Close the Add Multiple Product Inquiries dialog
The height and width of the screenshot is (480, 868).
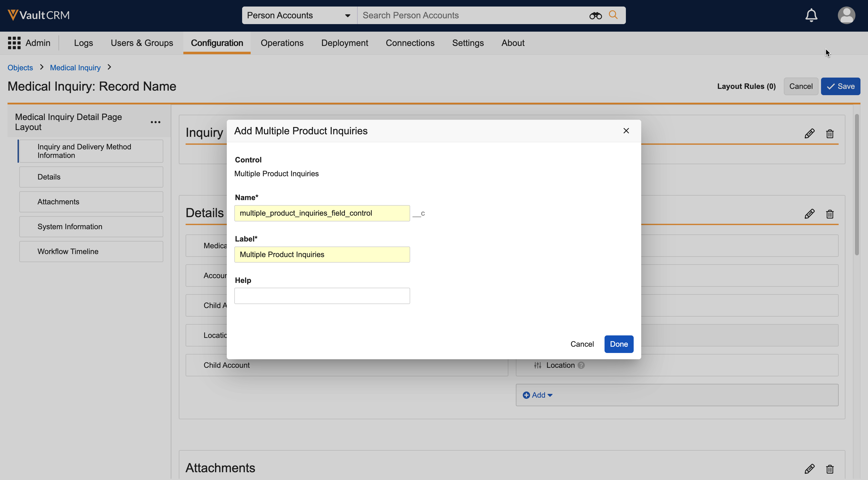coord(626,131)
